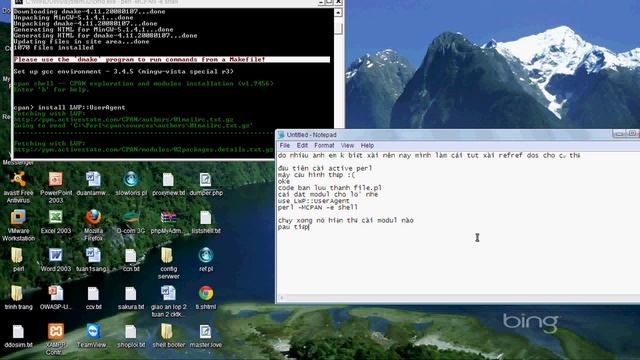Open PowerPoint 2003 desktop shortcut
The image size is (640, 360).
tap(56, 180)
